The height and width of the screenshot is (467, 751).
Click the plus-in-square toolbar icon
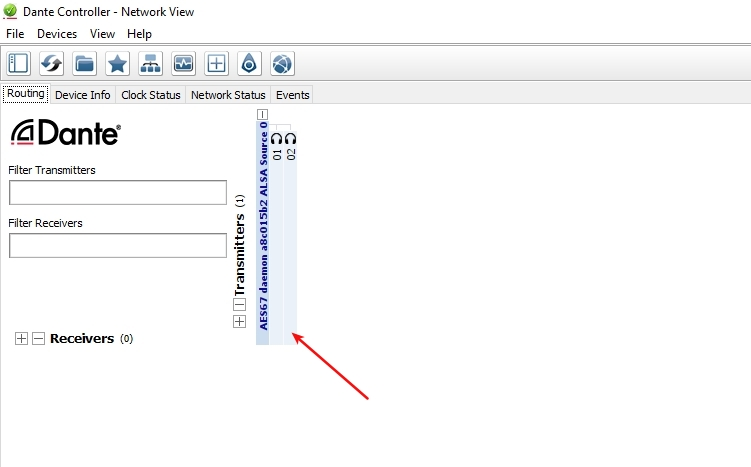tap(216, 63)
